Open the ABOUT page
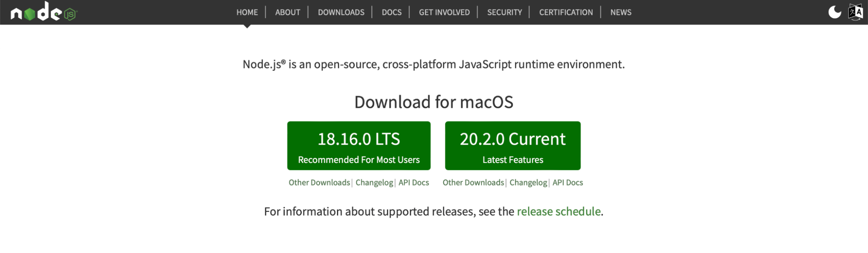The width and height of the screenshot is (868, 253). click(287, 12)
